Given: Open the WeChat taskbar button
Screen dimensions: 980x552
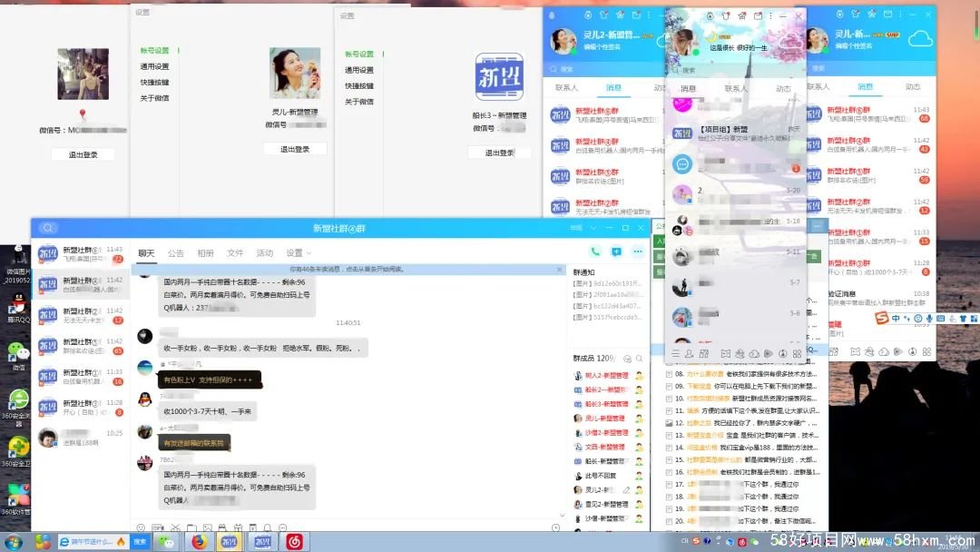Looking at the screenshot, I should coord(166,541).
